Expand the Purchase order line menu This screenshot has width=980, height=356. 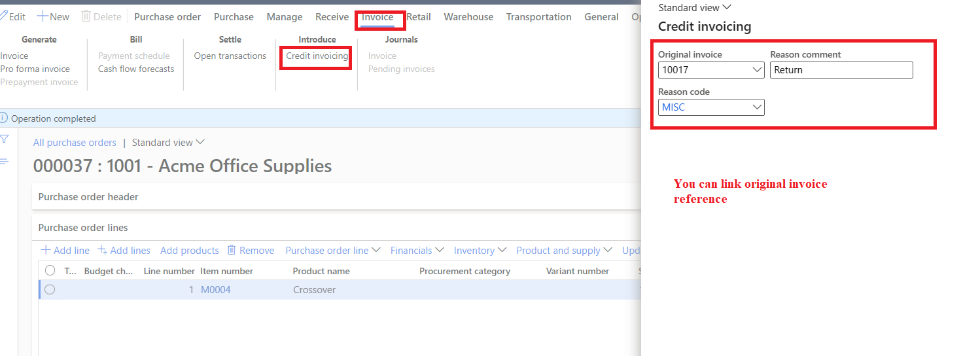pos(333,250)
